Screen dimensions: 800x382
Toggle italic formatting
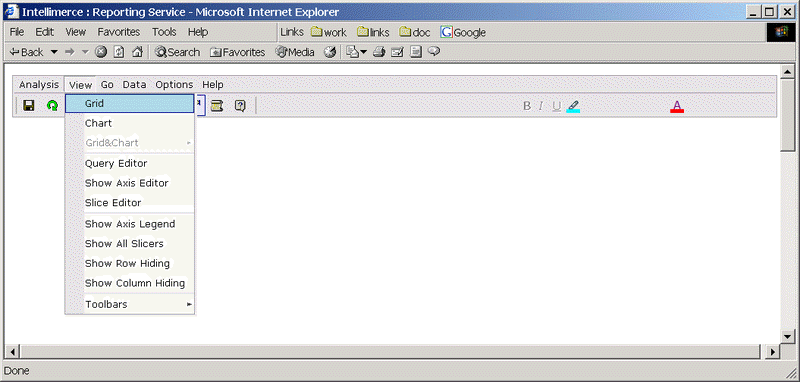[x=541, y=106]
